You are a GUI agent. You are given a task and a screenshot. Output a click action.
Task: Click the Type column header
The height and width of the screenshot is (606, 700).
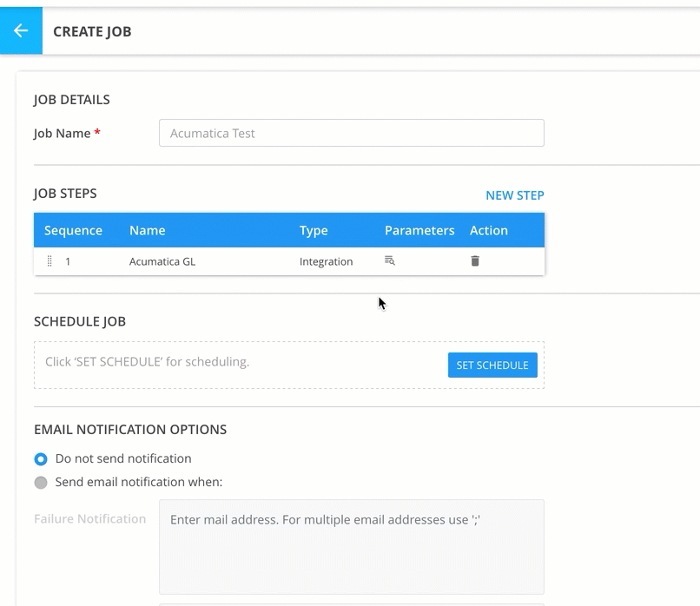314,230
